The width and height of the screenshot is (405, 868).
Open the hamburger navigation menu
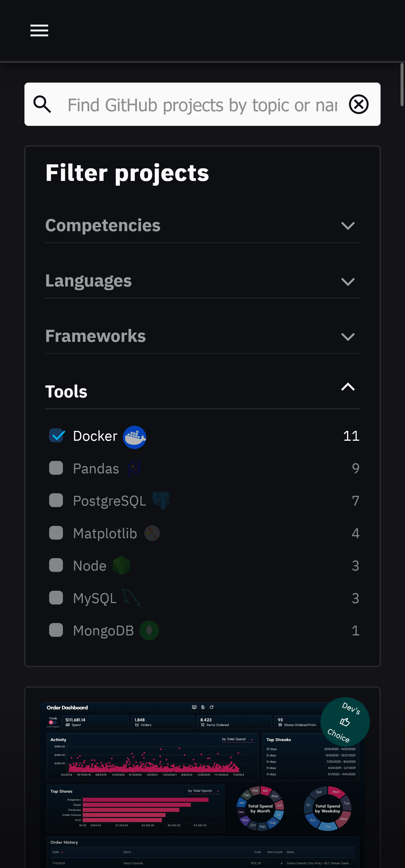[x=39, y=30]
